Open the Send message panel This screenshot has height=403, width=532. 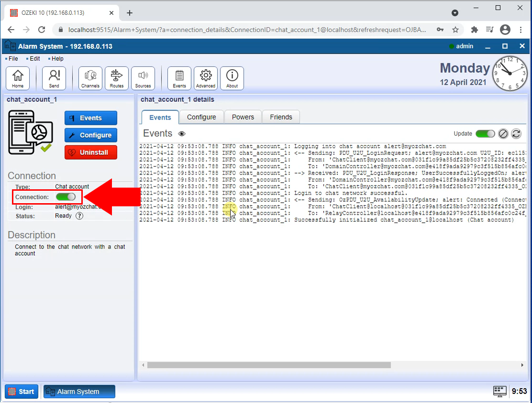pyautogui.click(x=54, y=78)
